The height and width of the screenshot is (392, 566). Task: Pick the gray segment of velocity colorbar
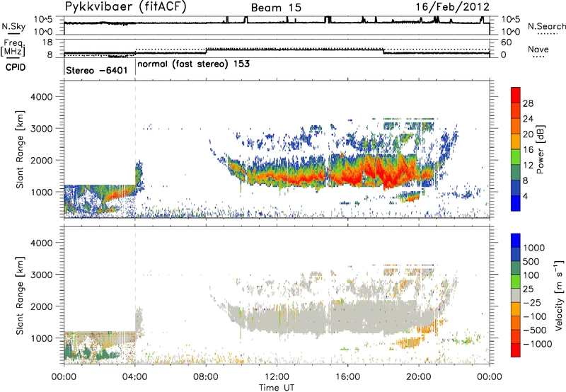tap(516, 295)
